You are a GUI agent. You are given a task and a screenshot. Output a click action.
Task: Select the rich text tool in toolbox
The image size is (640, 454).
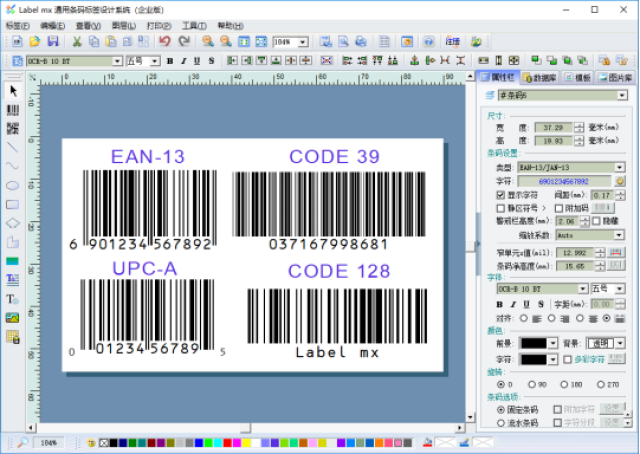point(13,280)
